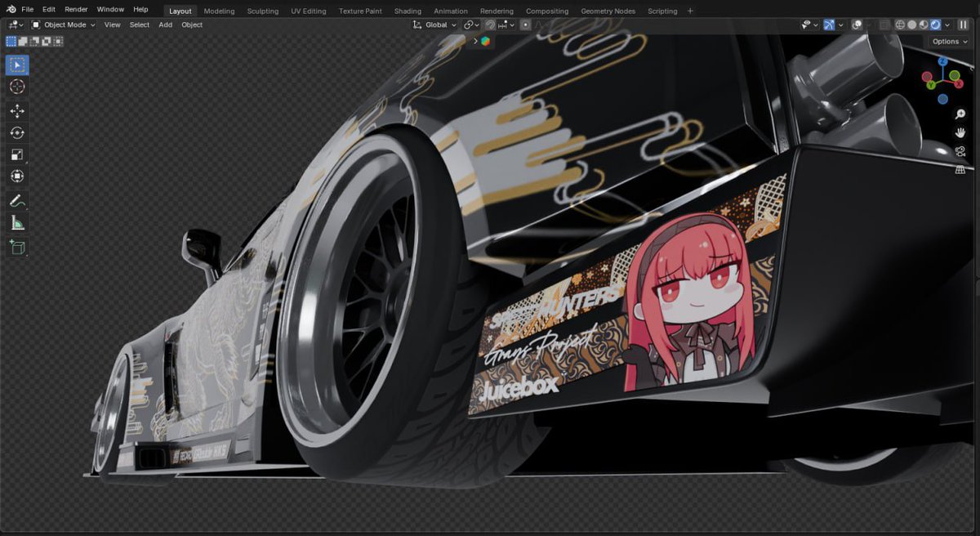Toggle proportional editing
Viewport: 980px width, 536px height.
[x=525, y=25]
